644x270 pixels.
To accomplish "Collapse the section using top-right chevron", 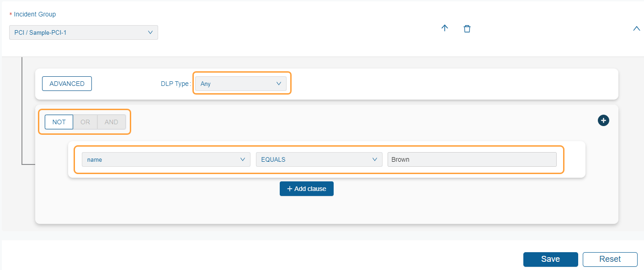I will pyautogui.click(x=636, y=29).
